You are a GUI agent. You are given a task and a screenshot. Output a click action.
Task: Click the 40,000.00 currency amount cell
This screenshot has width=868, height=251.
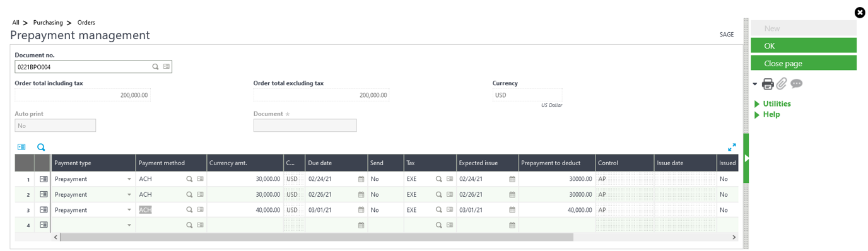coord(245,210)
